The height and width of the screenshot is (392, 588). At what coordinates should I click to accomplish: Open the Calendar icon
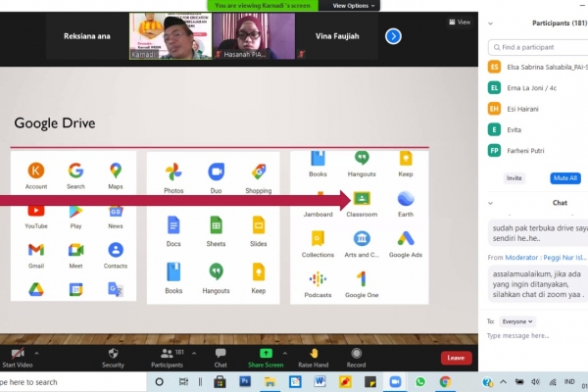(x=75, y=290)
